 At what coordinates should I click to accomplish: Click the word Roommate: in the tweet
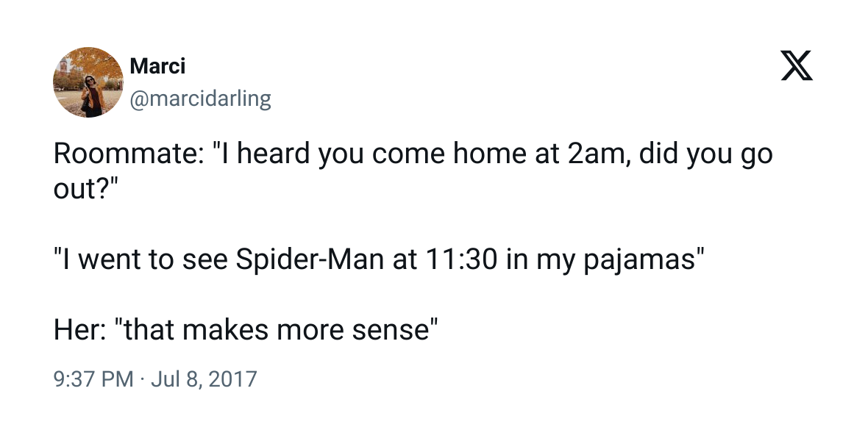[x=129, y=154]
